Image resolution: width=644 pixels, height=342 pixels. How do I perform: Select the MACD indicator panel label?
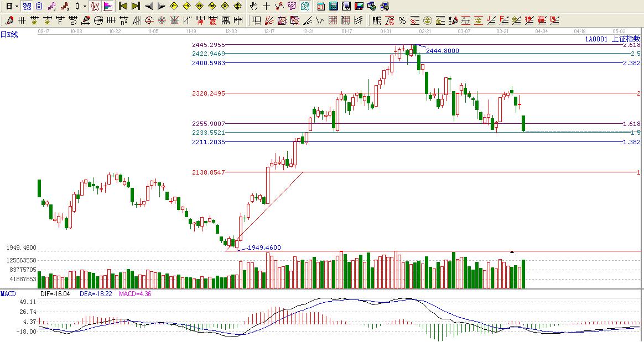tap(8, 294)
